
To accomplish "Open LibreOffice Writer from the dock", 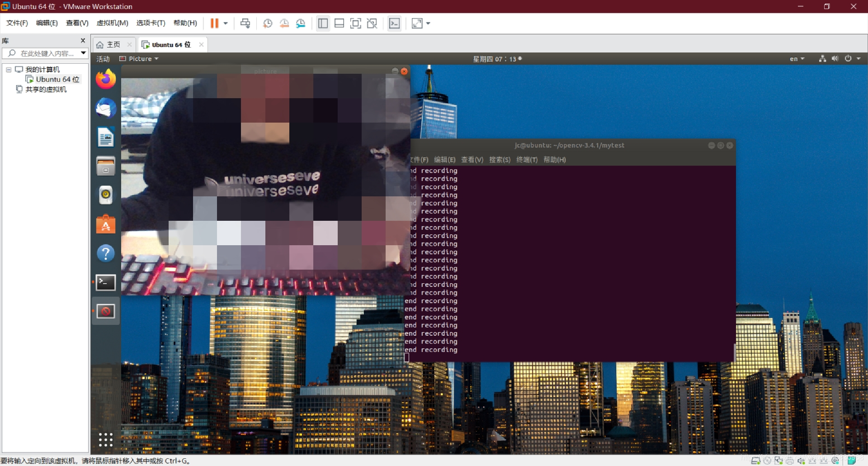I will coord(106,138).
